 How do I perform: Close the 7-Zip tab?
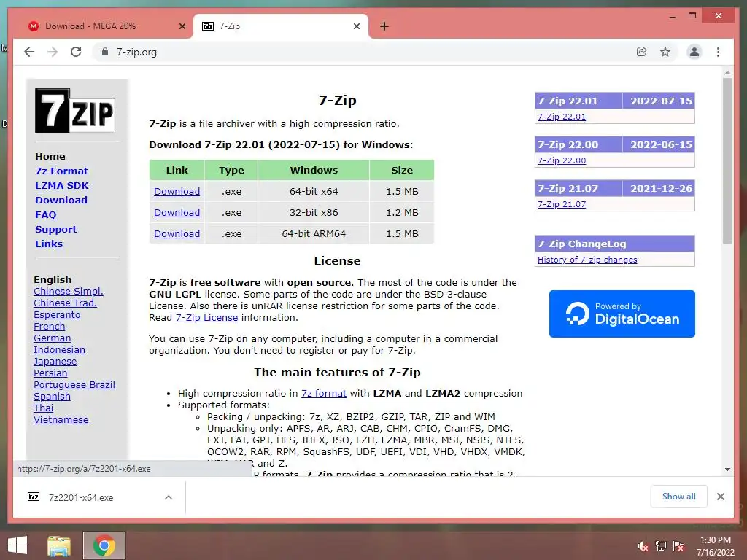(x=356, y=26)
